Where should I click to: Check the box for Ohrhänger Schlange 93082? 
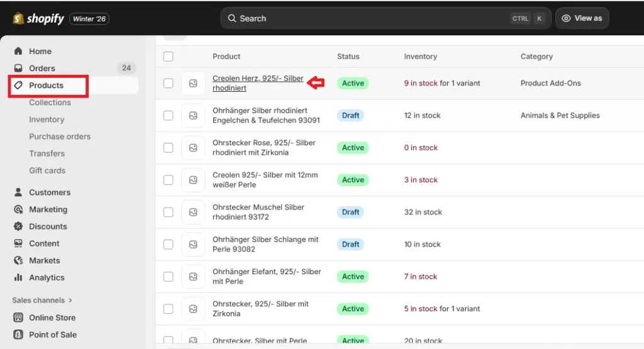(x=169, y=244)
